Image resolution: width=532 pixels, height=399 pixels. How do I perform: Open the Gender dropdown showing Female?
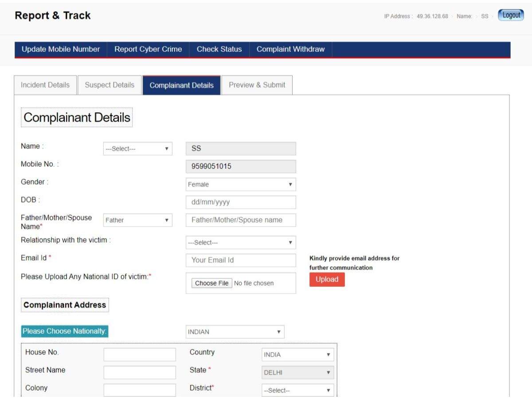click(240, 184)
